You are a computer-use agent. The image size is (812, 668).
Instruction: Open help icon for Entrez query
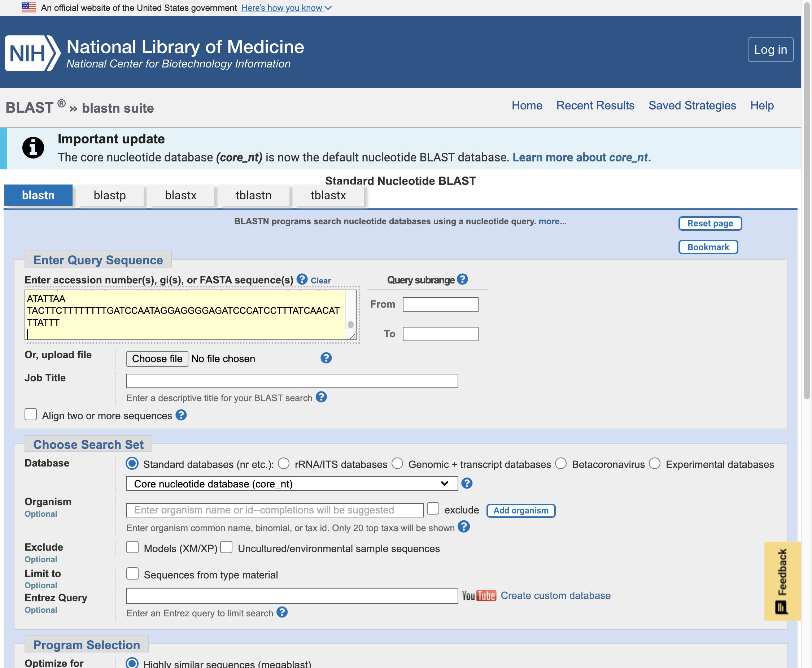click(282, 612)
